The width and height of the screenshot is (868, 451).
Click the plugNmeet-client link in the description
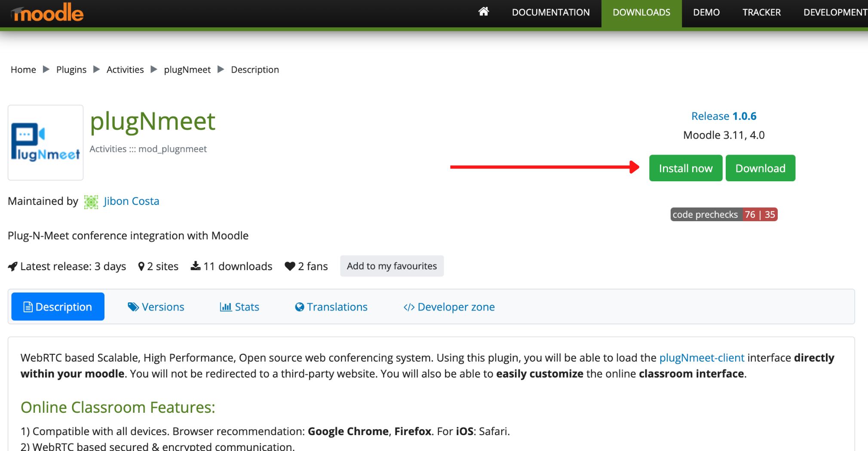tap(702, 357)
